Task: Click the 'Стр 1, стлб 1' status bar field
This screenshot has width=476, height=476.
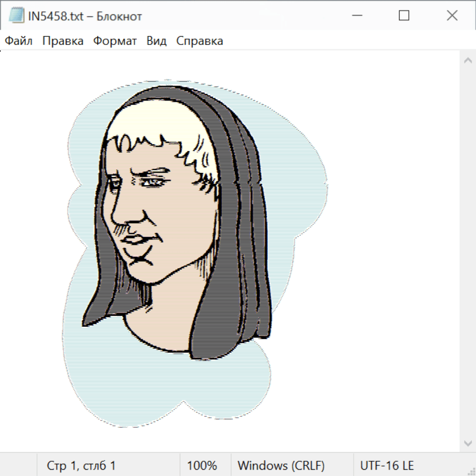Action: click(x=81, y=465)
